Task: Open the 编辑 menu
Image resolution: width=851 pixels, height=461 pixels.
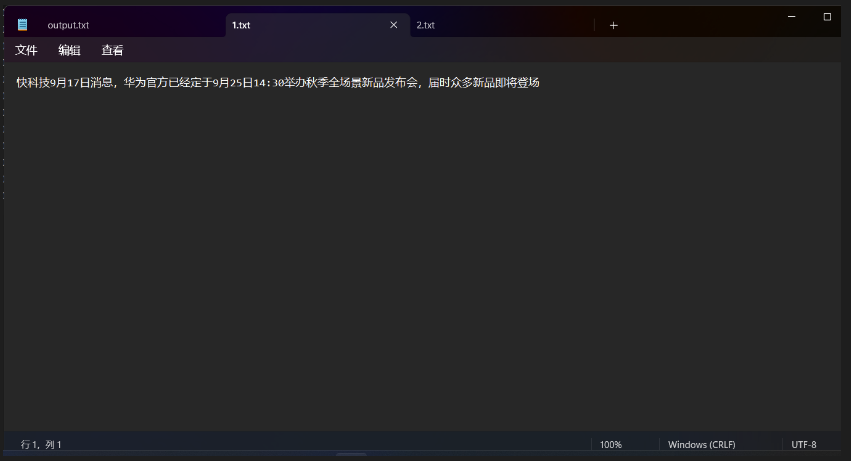Action: [69, 50]
